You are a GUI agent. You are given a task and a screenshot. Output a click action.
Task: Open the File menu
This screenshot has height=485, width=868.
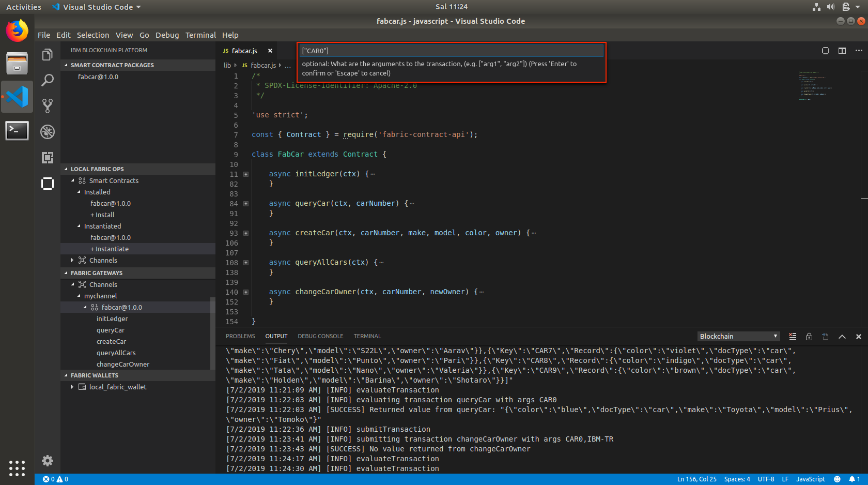[44, 35]
